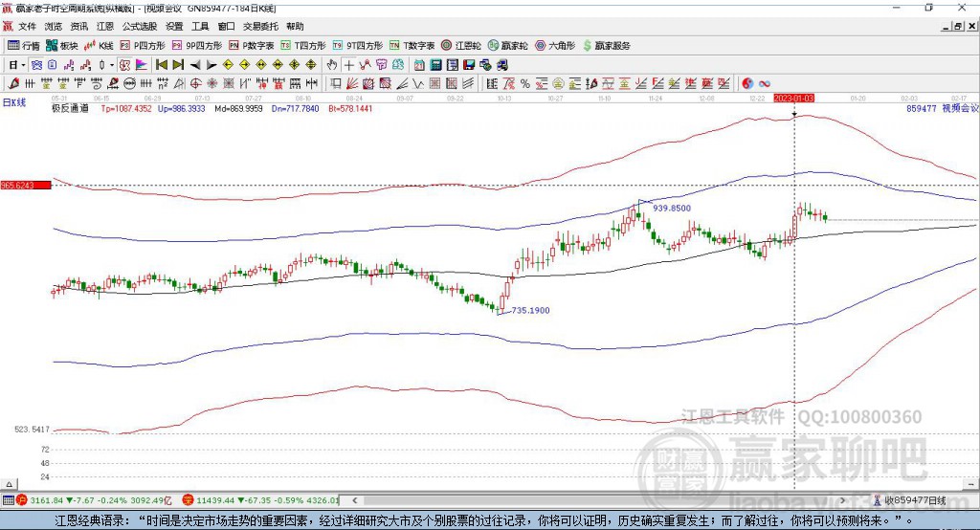Open the 帮助 menu
The height and width of the screenshot is (530, 980).
click(x=295, y=26)
